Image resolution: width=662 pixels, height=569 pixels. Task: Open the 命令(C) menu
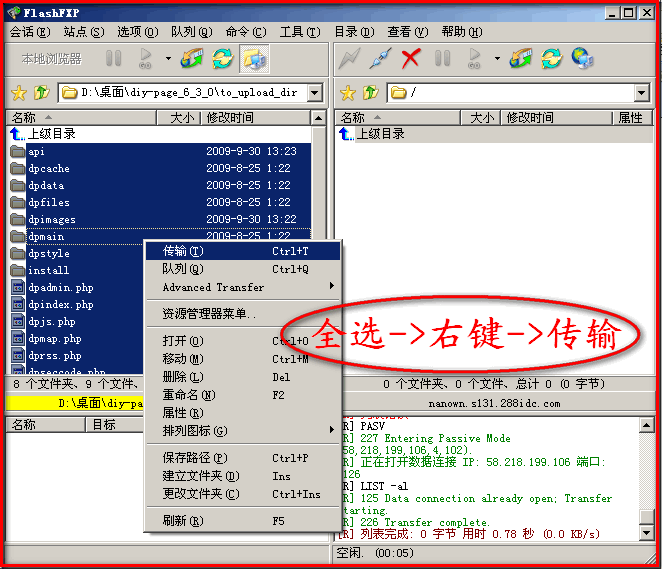tap(246, 32)
